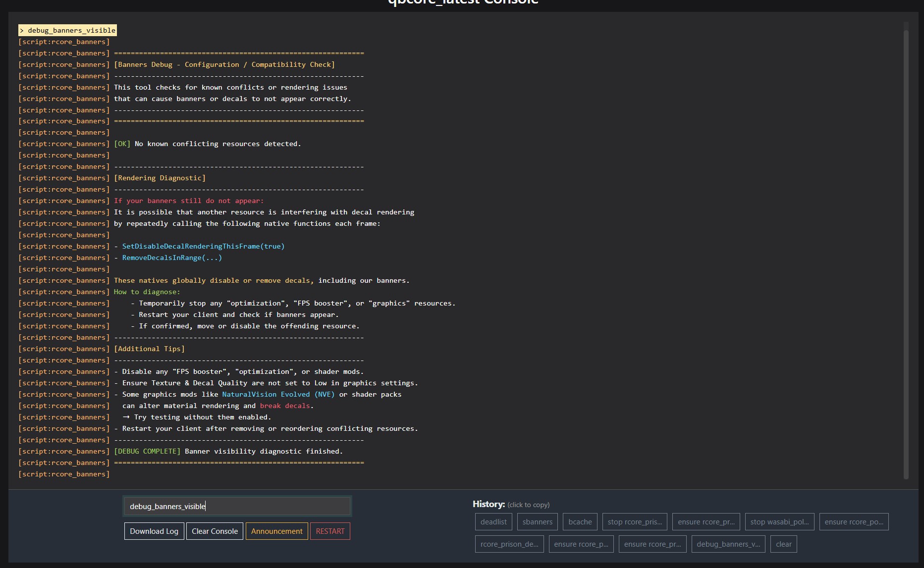
Task: Select the 'ensure rcore_p...' history chip
Action: [x=581, y=544]
